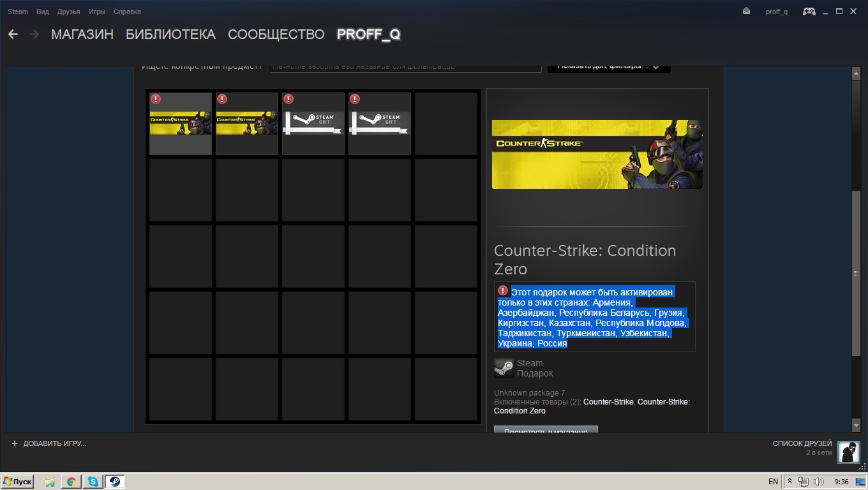Viewport: 868px width, 490px height.
Task: Click the EN language indicator
Action: tap(773, 482)
